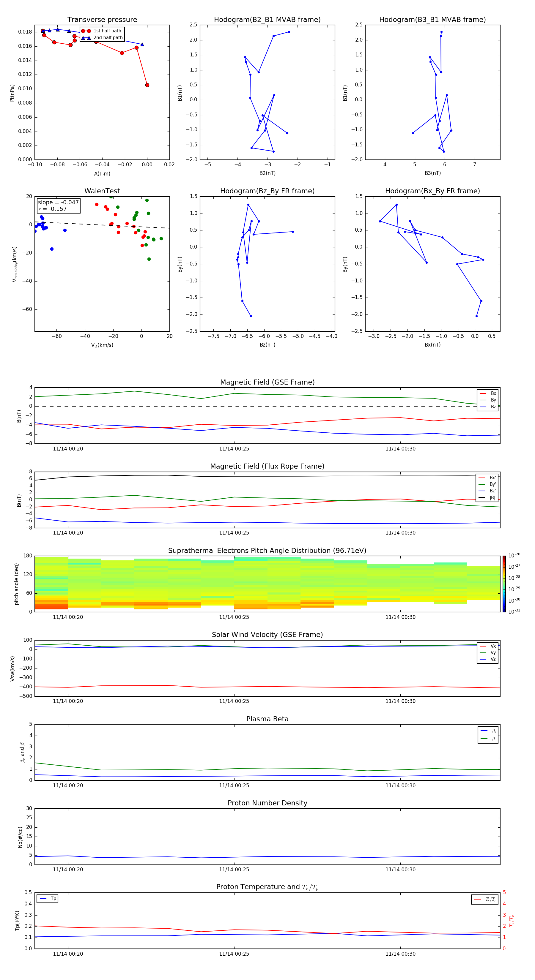Click the Bx' entry in Flux Rope legend
Image resolution: width=535 pixels, height=980 pixels.
point(487,478)
